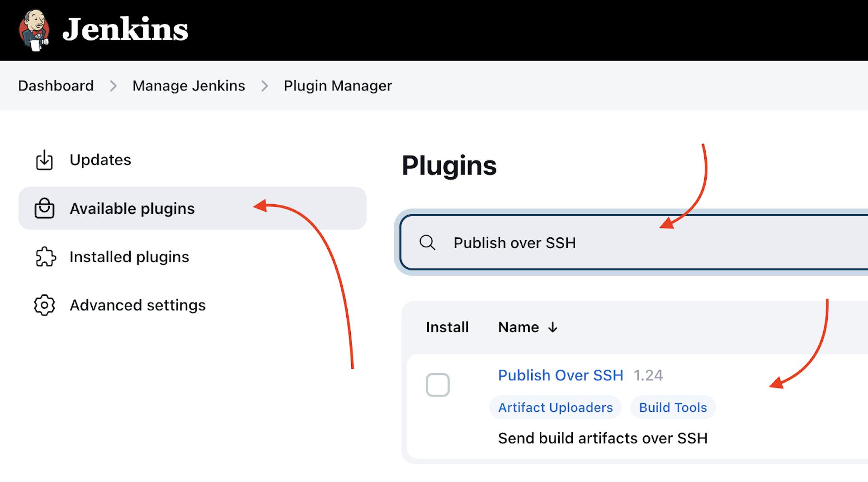Click the Advanced settings gear icon
Viewport: 868px width, 482px height.
[x=44, y=305]
